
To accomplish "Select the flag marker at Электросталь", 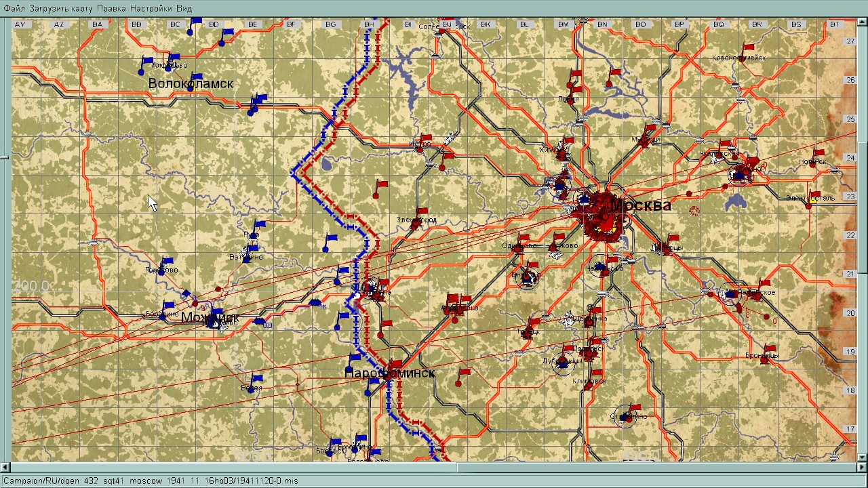I will pos(812,199).
